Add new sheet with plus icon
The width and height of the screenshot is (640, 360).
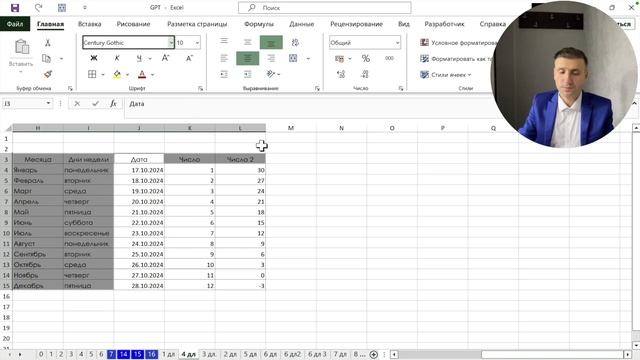[373, 354]
